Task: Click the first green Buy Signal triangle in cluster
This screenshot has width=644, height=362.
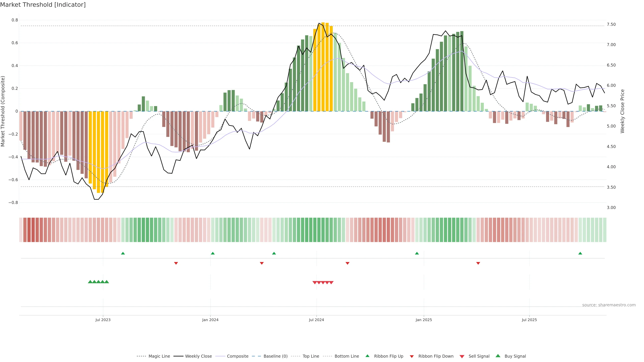Action: point(90,282)
